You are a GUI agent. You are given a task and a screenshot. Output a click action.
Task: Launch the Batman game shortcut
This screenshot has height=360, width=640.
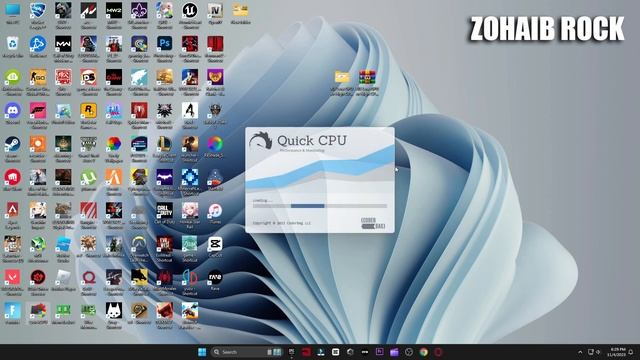[x=164, y=178]
